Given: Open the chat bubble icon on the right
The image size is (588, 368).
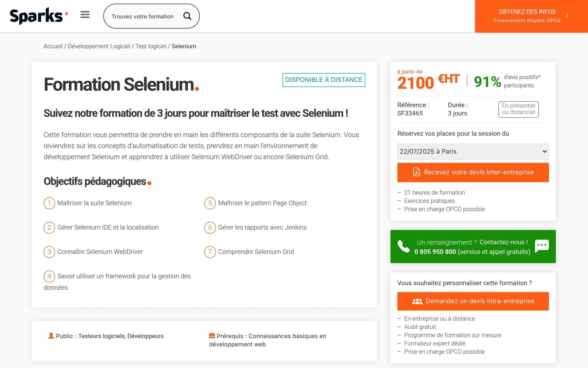Looking at the screenshot, I should pyautogui.click(x=542, y=246).
